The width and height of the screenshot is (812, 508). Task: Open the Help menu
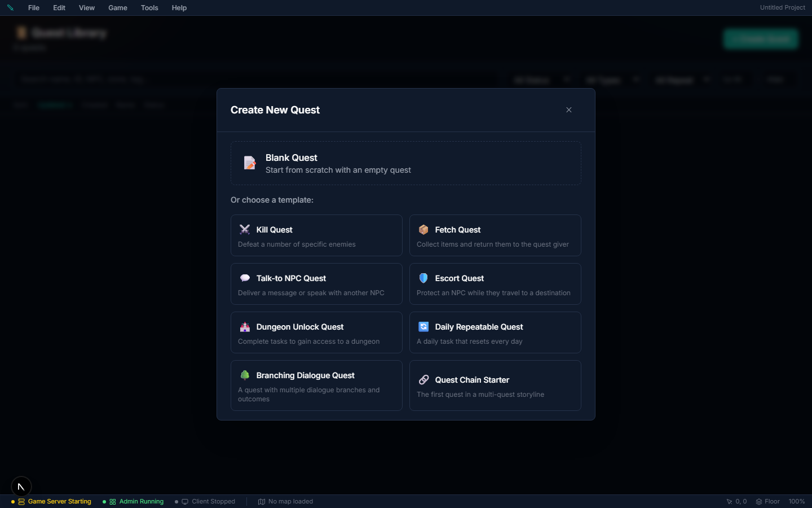pos(179,8)
